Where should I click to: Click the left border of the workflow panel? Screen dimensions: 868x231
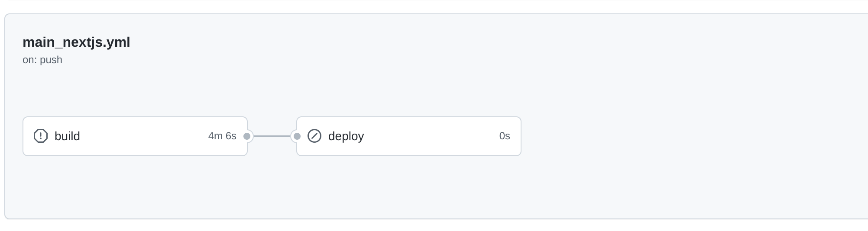click(x=5, y=117)
